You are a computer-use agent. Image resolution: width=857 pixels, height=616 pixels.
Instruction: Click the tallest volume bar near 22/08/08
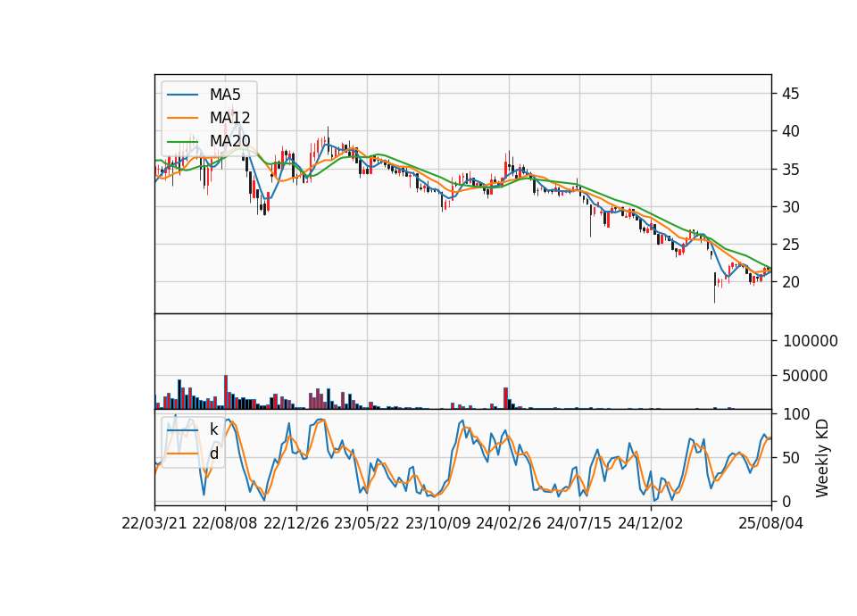[x=226, y=392]
